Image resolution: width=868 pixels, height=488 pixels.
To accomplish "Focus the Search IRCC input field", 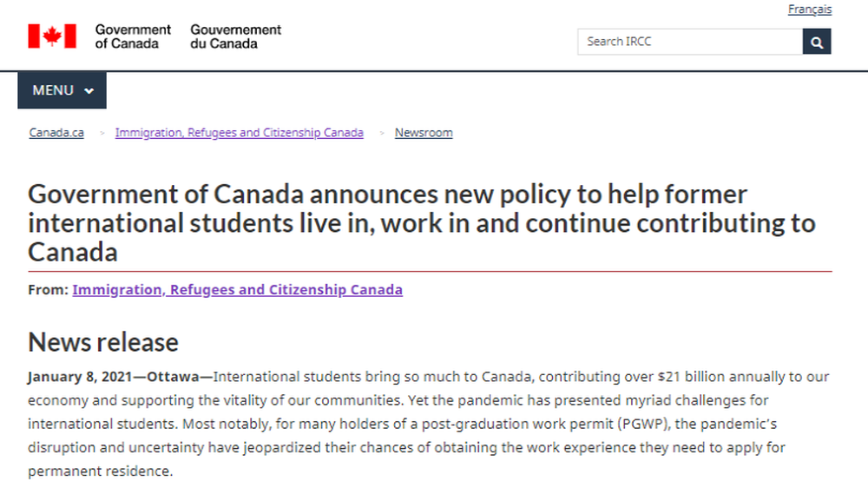I will (690, 42).
